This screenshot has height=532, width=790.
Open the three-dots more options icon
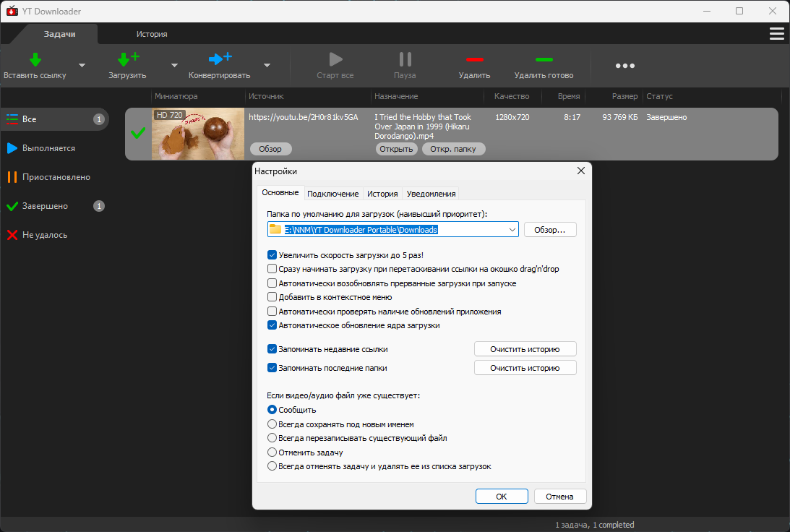(x=624, y=66)
